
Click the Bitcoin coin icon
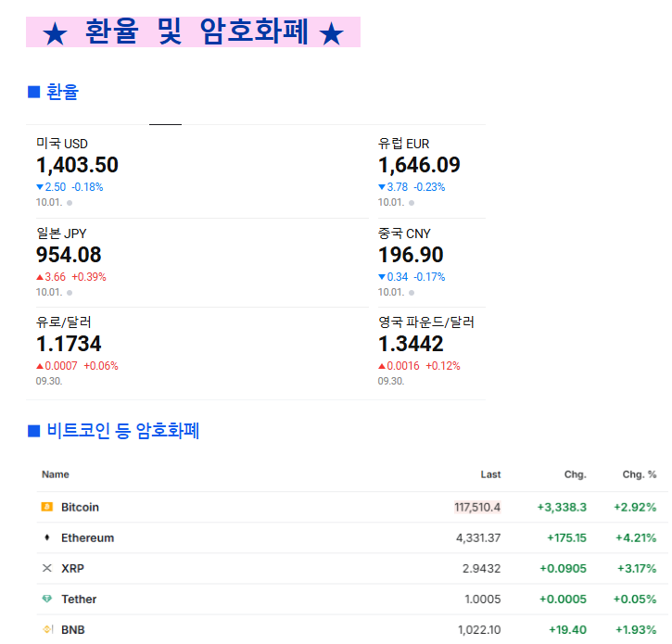(x=47, y=507)
